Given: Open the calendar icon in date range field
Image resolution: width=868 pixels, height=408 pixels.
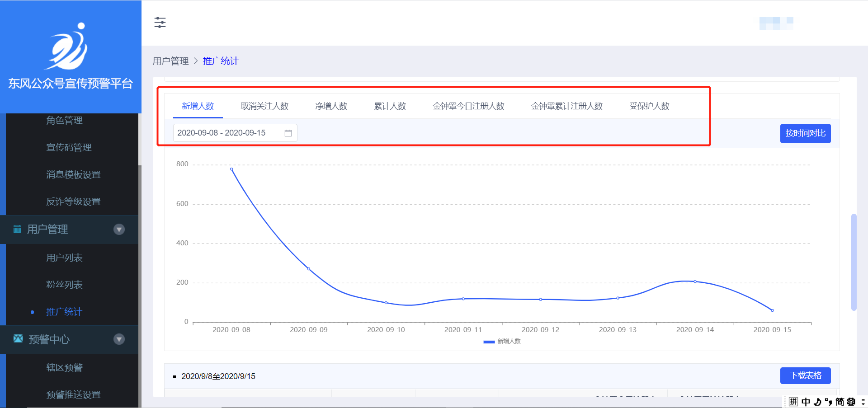Looking at the screenshot, I should [x=288, y=133].
